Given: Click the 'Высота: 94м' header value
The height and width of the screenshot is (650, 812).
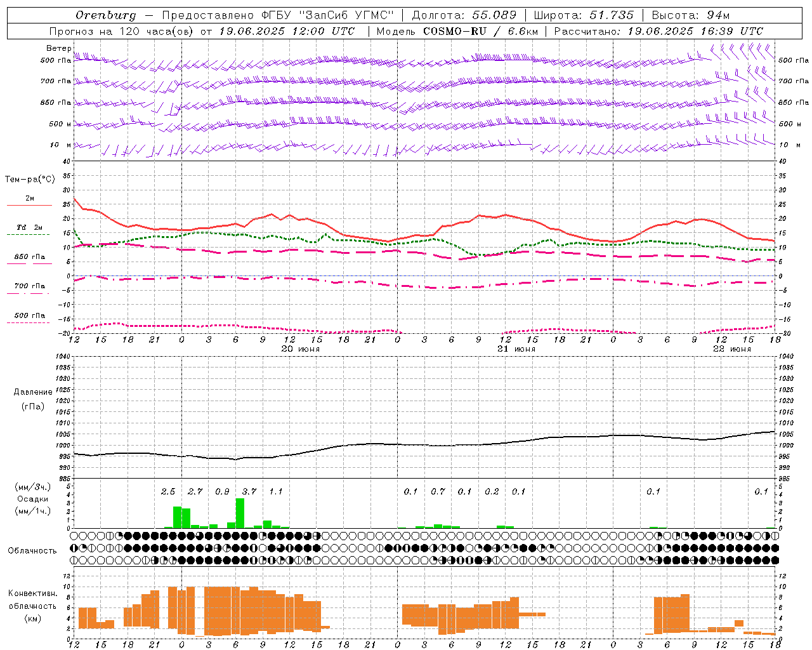Looking at the screenshot, I should pos(691,15).
